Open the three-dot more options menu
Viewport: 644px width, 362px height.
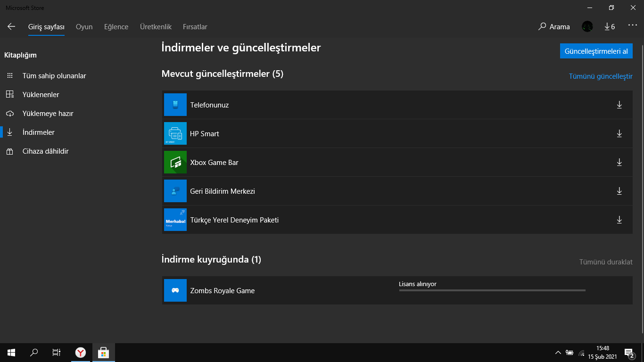pyautogui.click(x=632, y=26)
